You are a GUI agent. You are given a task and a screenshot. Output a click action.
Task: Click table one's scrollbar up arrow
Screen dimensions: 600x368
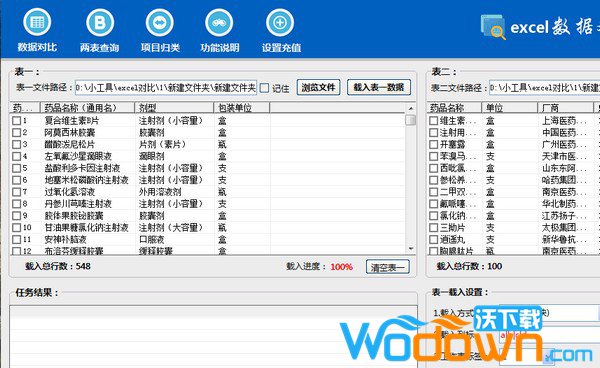[x=411, y=108]
